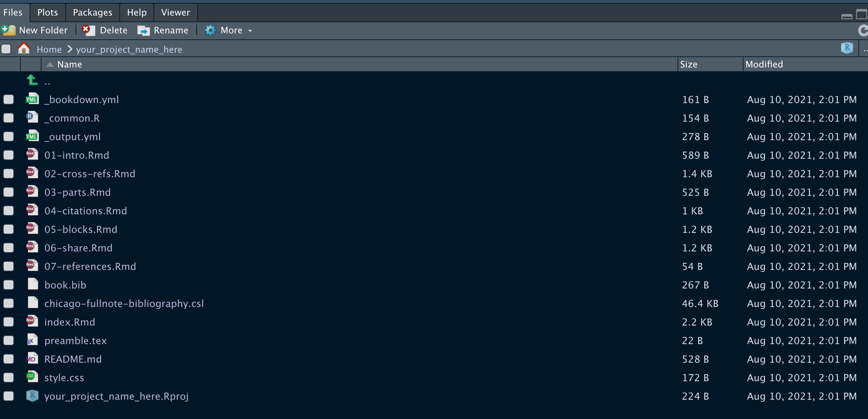This screenshot has height=419, width=868.
Task: Switch to the Help tab
Action: point(137,13)
